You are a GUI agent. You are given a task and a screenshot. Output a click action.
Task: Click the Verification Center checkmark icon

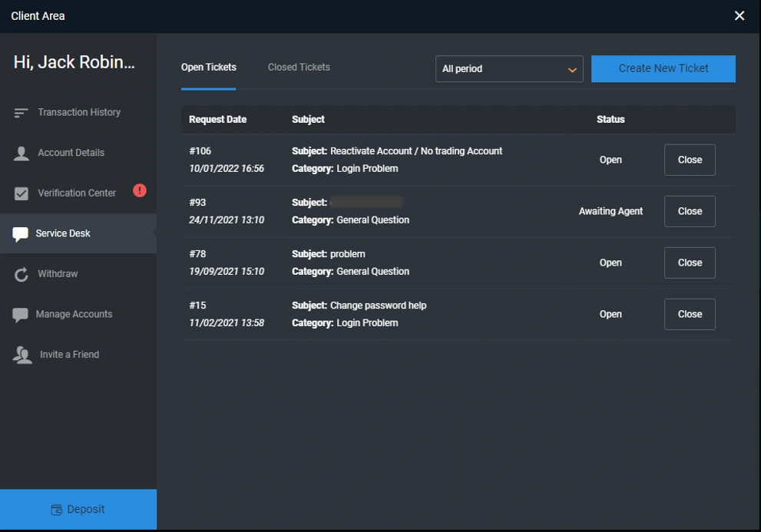pyautogui.click(x=22, y=193)
